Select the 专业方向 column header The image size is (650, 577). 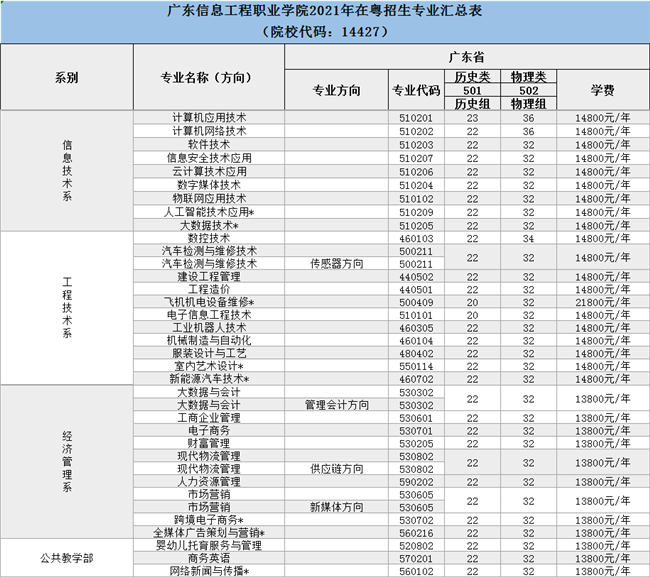tap(337, 90)
